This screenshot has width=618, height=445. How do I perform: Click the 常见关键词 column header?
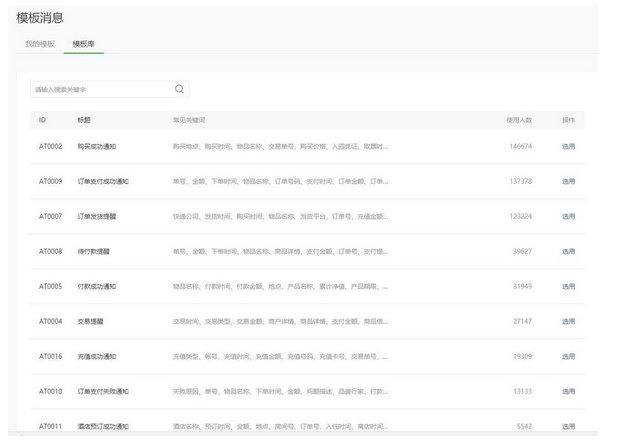click(189, 120)
